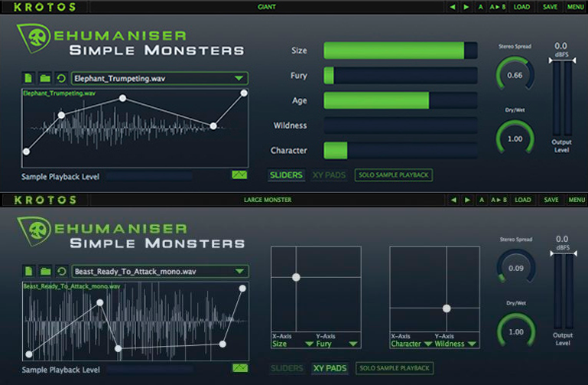Open the Elephant_Trumpeting.wav sample dropdown
Image resolution: width=588 pixels, height=385 pixels.
pos(160,78)
